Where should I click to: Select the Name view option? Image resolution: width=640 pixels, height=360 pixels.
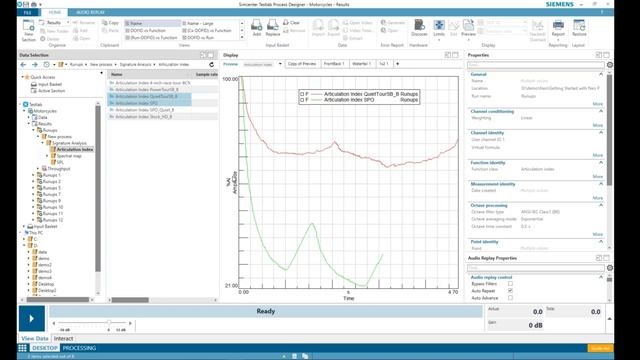(152, 23)
